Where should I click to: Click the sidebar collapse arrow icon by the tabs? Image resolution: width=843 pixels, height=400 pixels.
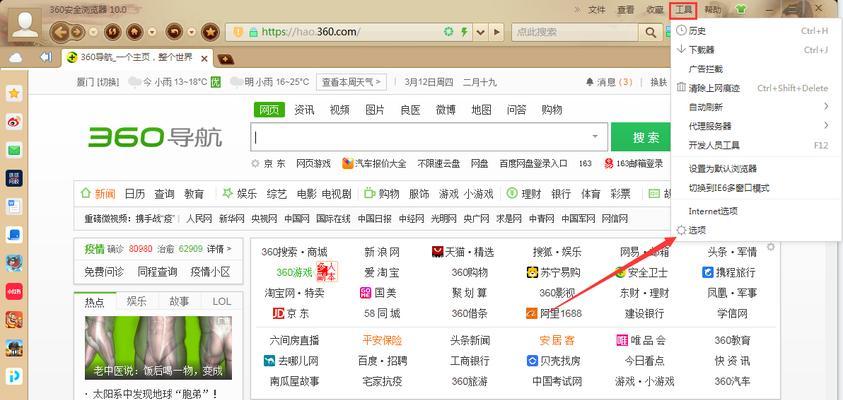click(x=46, y=57)
